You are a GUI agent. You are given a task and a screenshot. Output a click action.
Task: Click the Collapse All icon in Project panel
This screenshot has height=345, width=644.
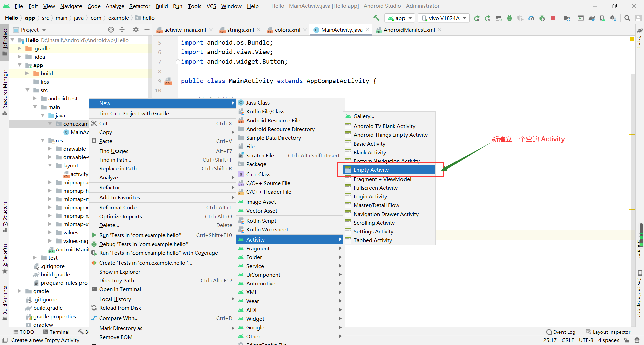point(122,30)
